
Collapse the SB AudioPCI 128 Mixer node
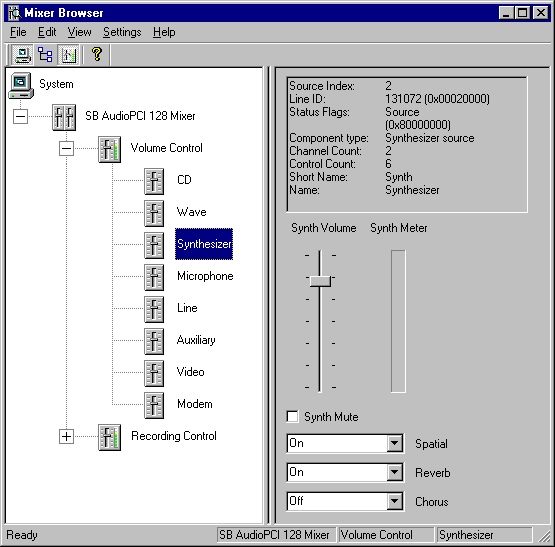[21, 116]
